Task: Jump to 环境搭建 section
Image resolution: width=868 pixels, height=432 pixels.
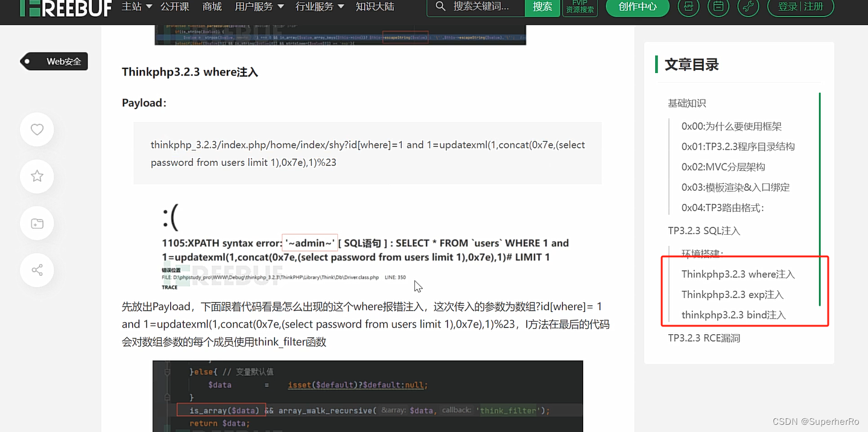Action: point(702,254)
